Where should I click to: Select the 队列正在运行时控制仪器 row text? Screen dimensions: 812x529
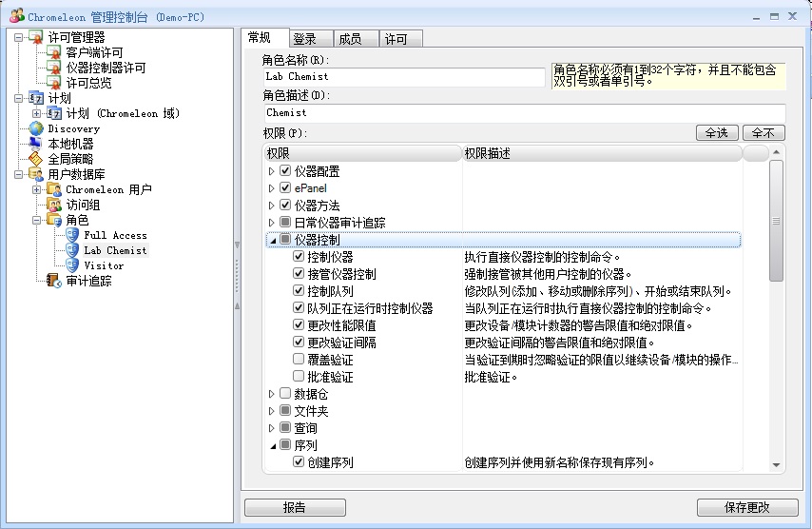[370, 308]
